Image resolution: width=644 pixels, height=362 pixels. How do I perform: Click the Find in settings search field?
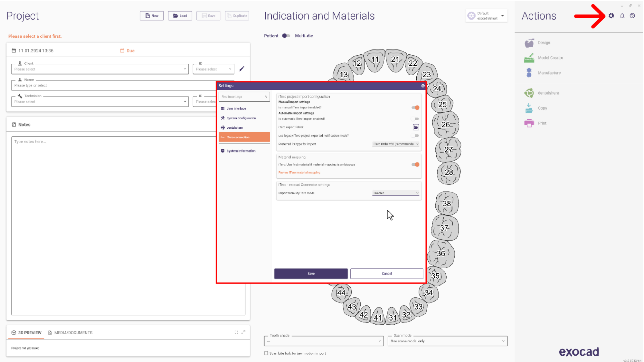click(244, 97)
